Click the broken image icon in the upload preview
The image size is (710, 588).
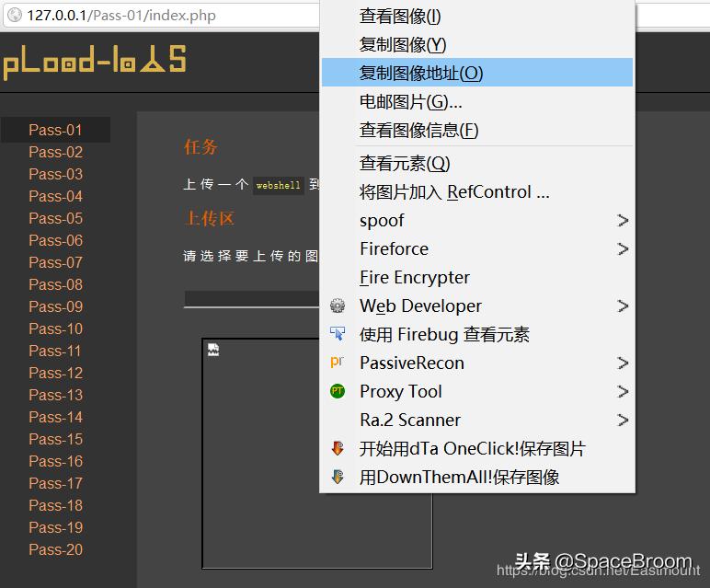tap(213, 350)
